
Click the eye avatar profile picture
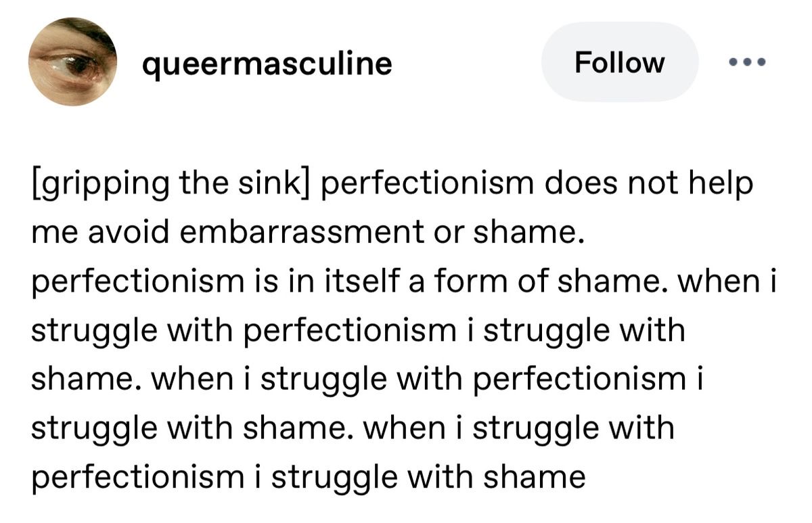point(72,62)
